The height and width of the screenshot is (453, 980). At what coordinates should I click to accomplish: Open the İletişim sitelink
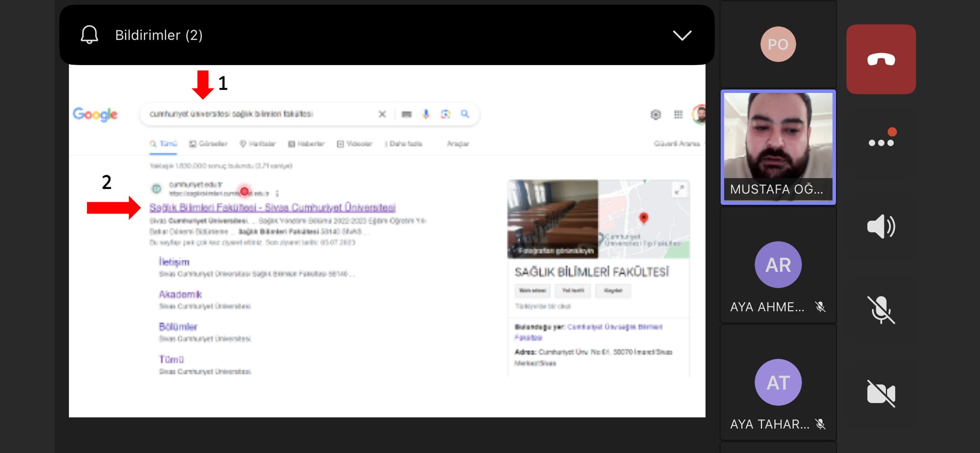[174, 262]
